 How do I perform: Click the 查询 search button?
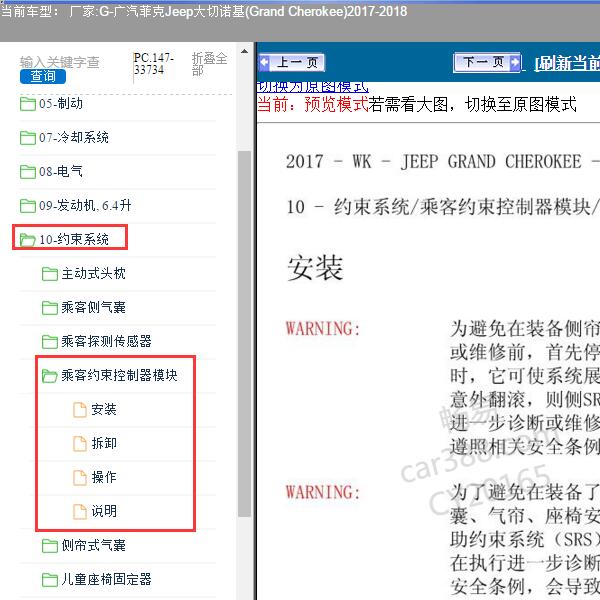43,76
